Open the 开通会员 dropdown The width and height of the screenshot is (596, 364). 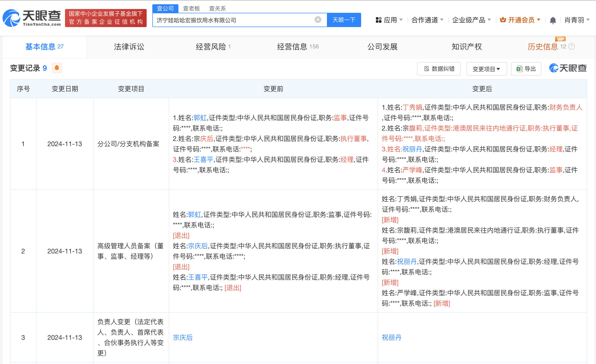(x=520, y=20)
